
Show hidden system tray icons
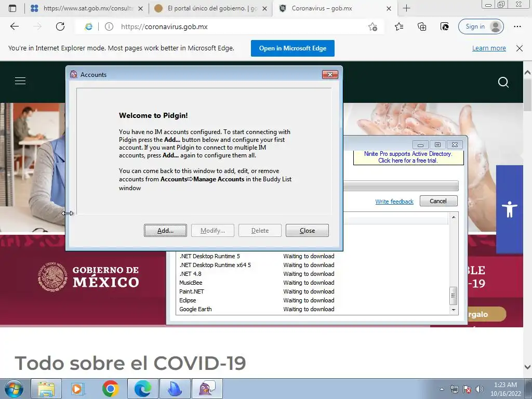coord(442,389)
